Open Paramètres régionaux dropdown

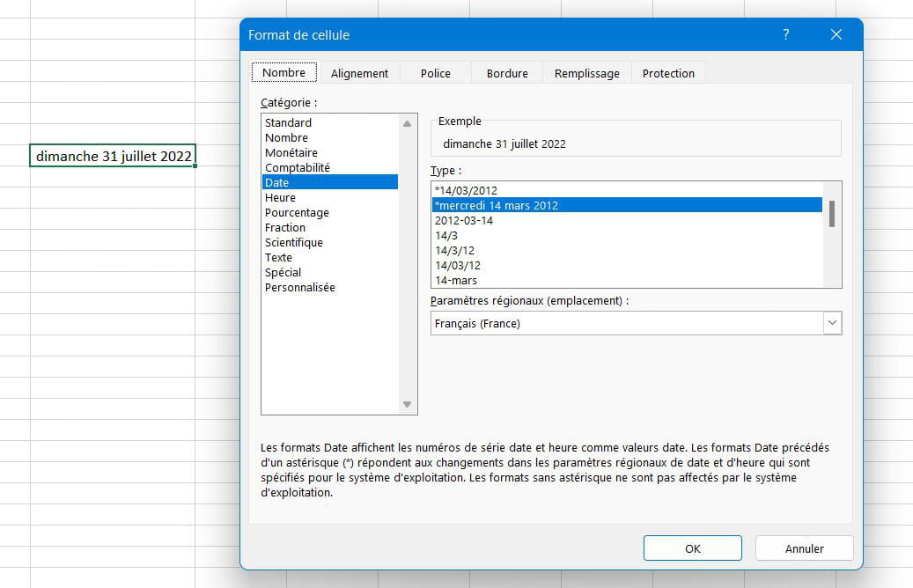(832, 324)
